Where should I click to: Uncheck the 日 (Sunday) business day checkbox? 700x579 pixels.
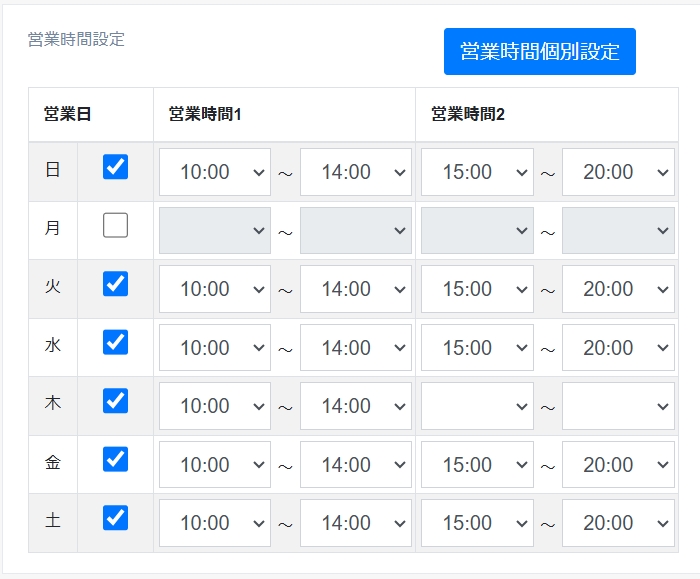(116, 167)
